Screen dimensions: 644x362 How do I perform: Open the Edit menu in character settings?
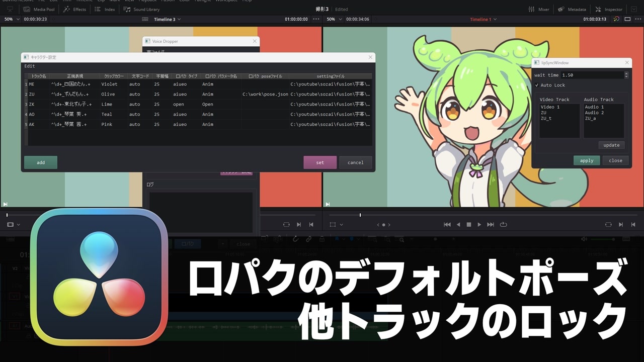(30, 66)
